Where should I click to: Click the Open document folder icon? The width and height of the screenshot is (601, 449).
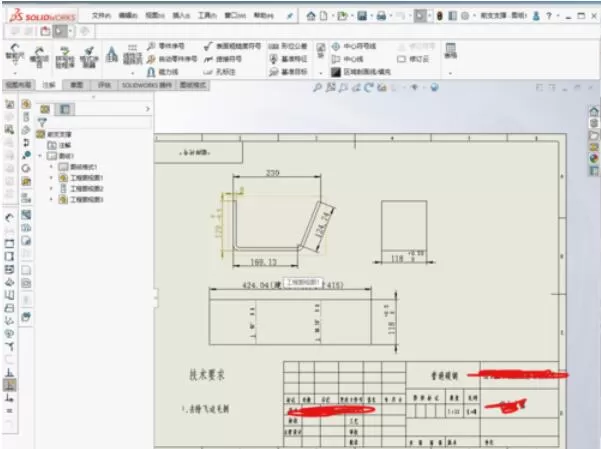click(x=342, y=16)
